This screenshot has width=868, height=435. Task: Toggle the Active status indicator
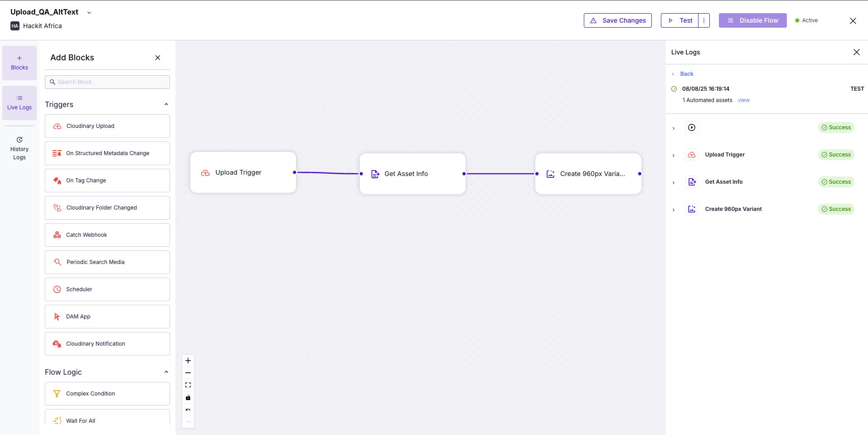click(806, 20)
